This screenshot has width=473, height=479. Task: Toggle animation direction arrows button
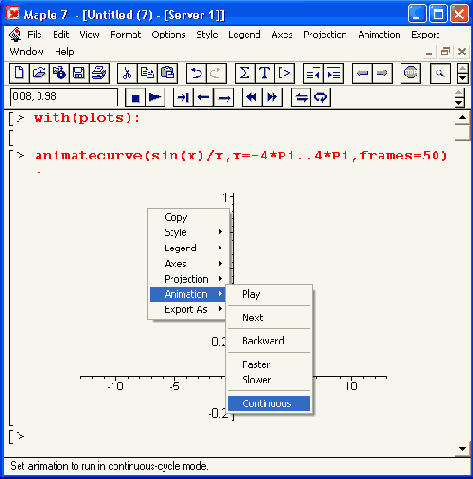coord(301,98)
